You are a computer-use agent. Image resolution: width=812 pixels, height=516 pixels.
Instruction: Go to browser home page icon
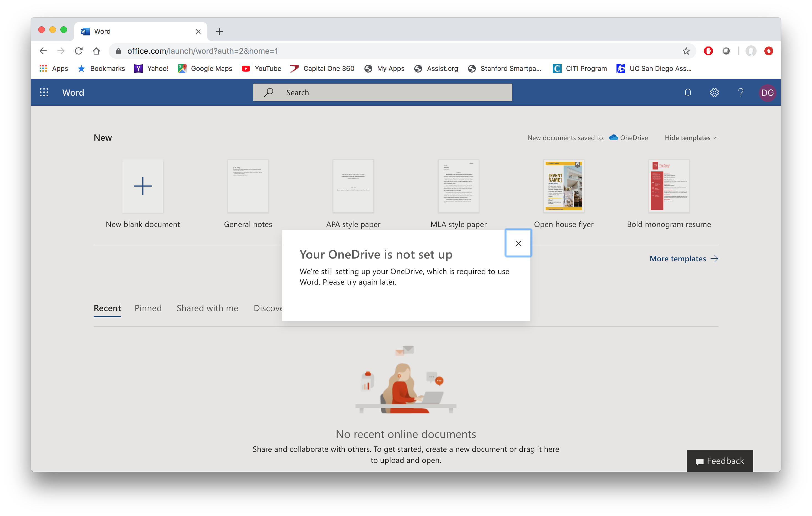[x=96, y=51]
